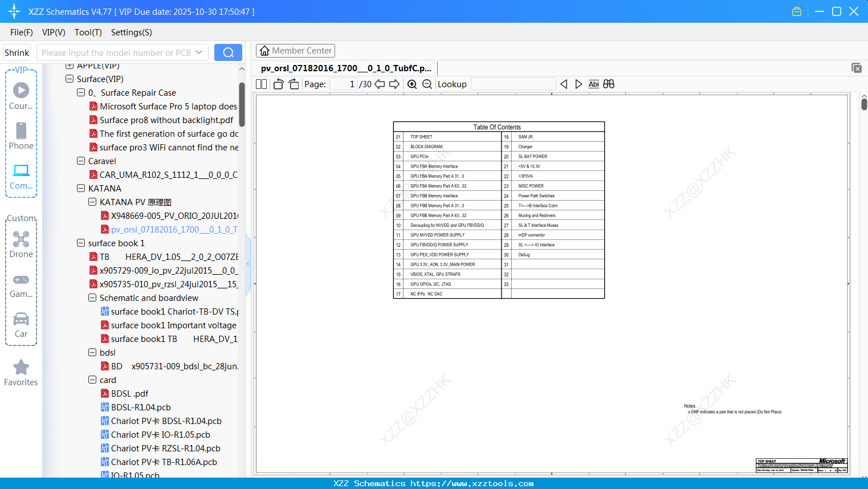Zoom out of the schematic
The image size is (868, 489).
427,84
